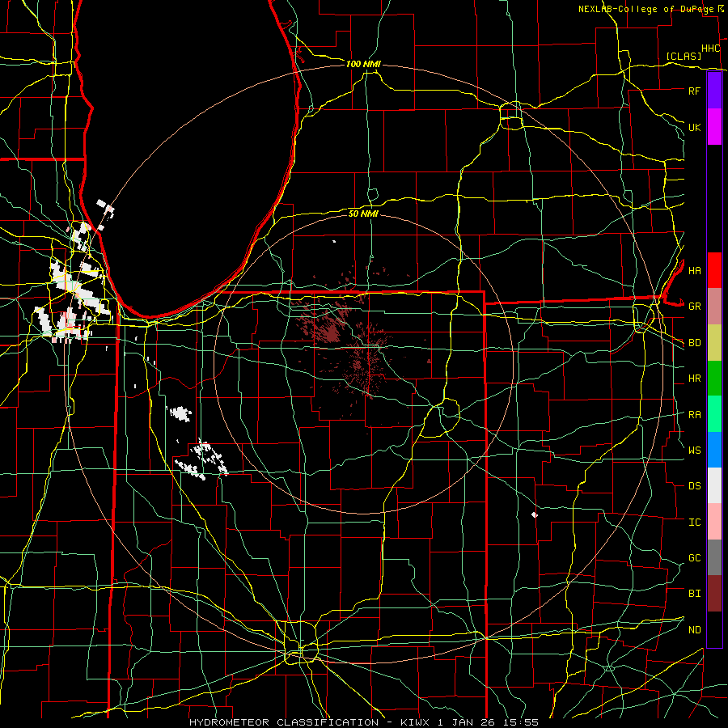The image size is (728, 728).
Task: Click the GC legend label
Action: pos(694,557)
